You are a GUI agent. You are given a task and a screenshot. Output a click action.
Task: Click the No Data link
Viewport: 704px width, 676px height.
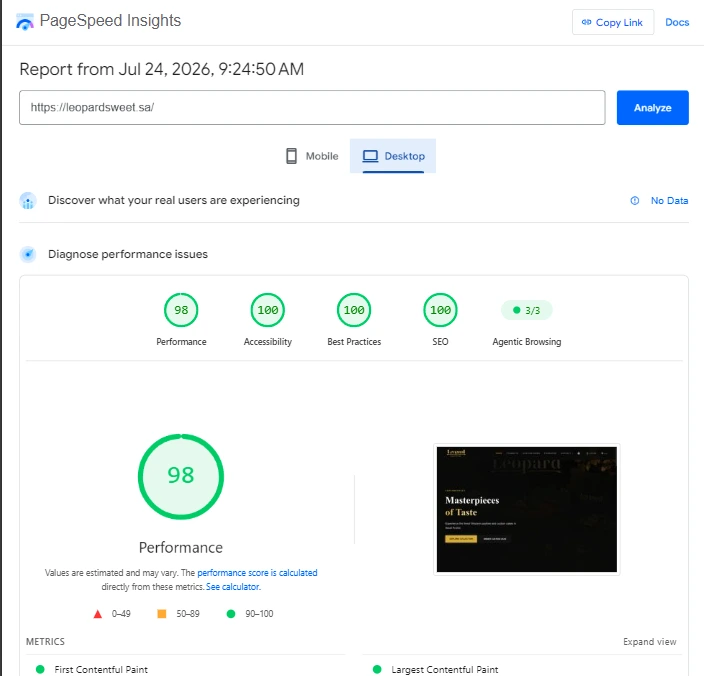pyautogui.click(x=669, y=201)
